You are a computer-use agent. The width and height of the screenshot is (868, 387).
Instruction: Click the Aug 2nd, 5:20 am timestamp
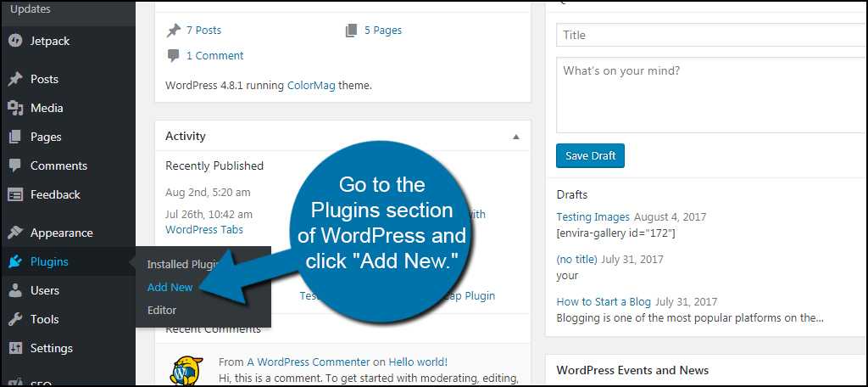tap(208, 193)
